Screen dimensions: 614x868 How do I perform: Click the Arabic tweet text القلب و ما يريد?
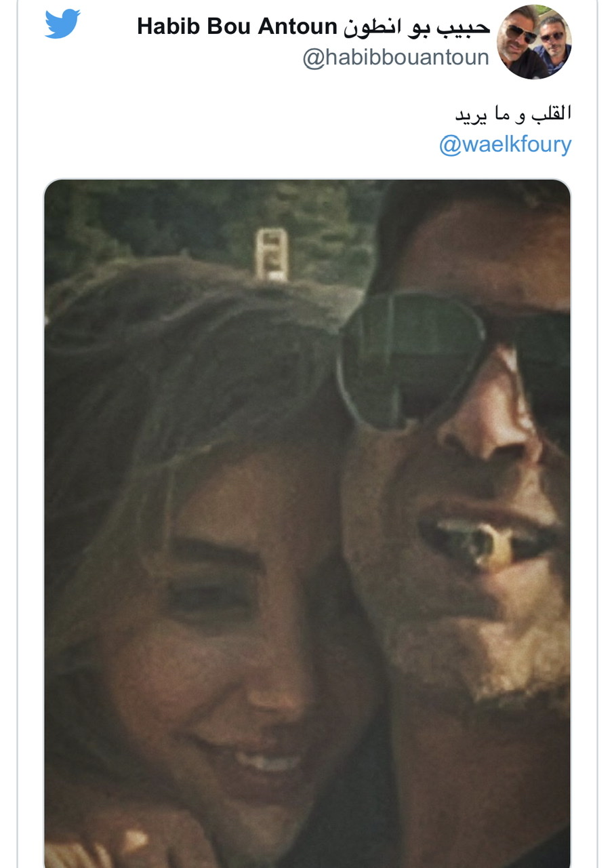tap(513, 113)
